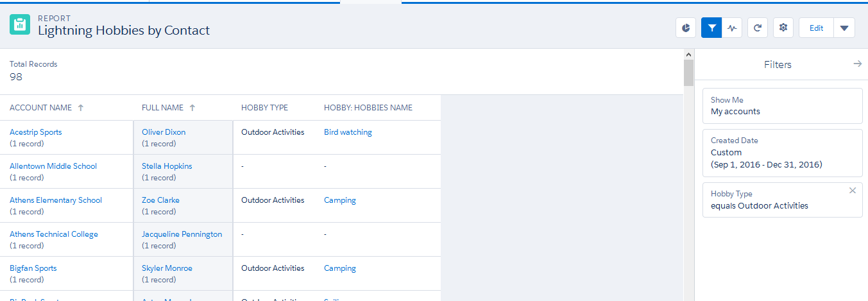Screen dimensions: 868x301
Task: Click the Filters panel heading
Action: click(778, 65)
